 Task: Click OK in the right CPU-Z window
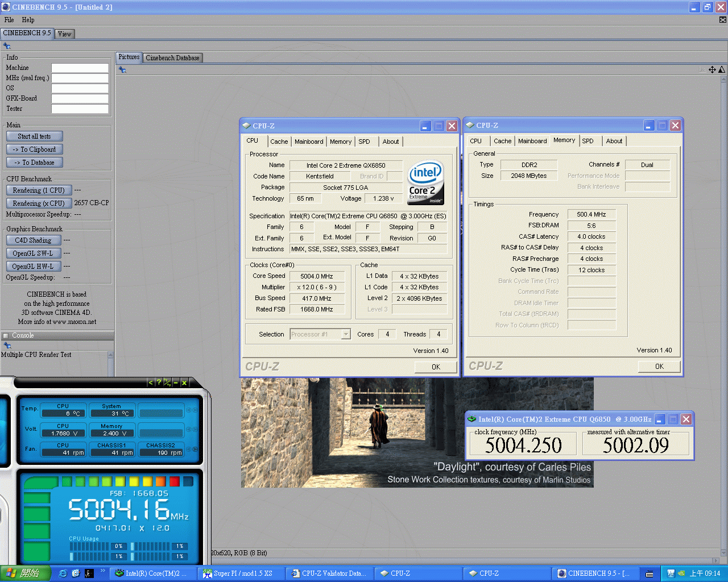click(x=659, y=367)
